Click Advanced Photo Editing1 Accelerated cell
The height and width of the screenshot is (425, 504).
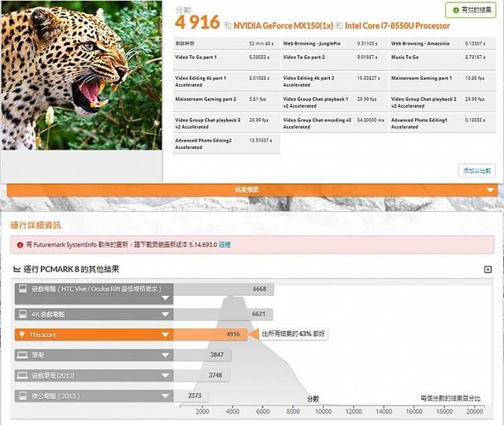443,123
